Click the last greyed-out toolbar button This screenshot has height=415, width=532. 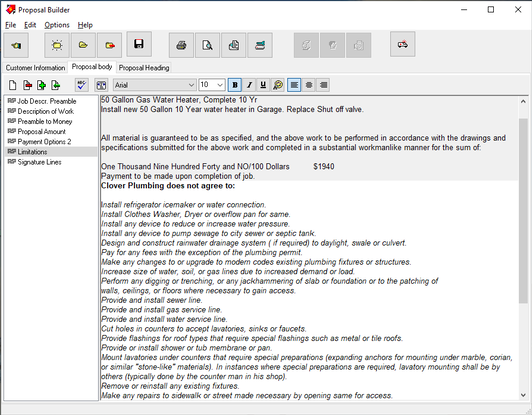click(x=359, y=45)
